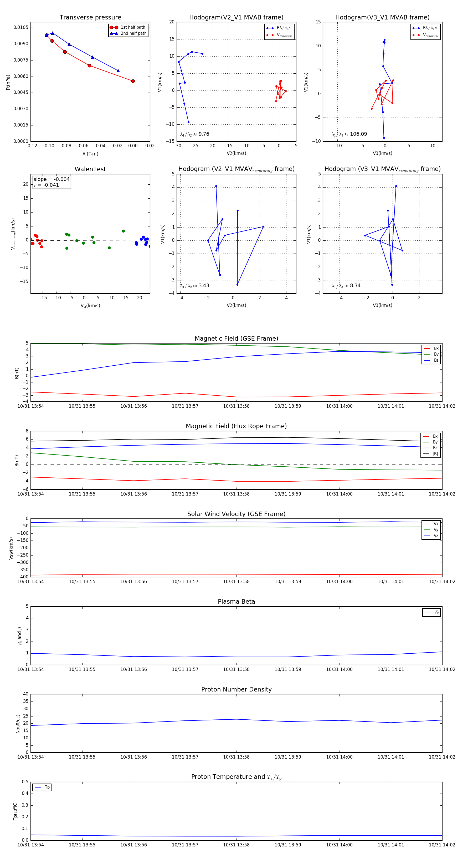The width and height of the screenshot is (473, 868).
Task: Click the blue triangle marker near A=-0.02
Action: pyautogui.click(x=118, y=71)
